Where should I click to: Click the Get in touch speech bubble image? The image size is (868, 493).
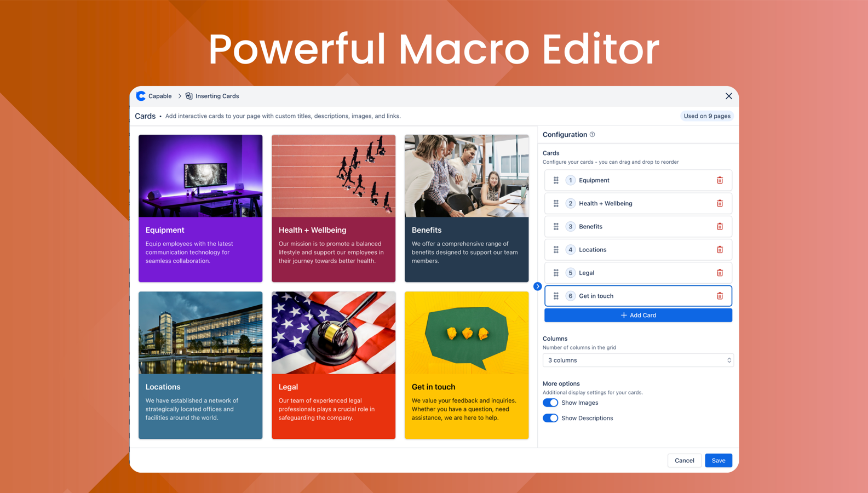467,333
